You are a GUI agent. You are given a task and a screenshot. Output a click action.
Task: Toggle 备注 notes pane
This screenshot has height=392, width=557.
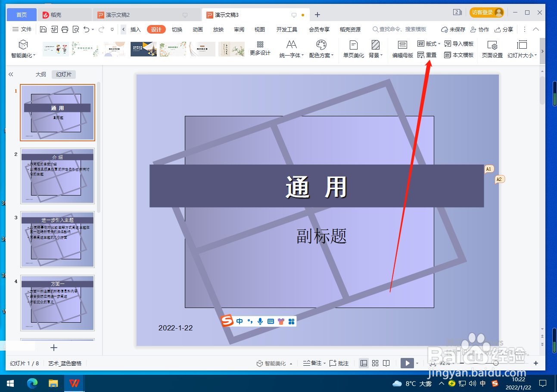pyautogui.click(x=313, y=363)
